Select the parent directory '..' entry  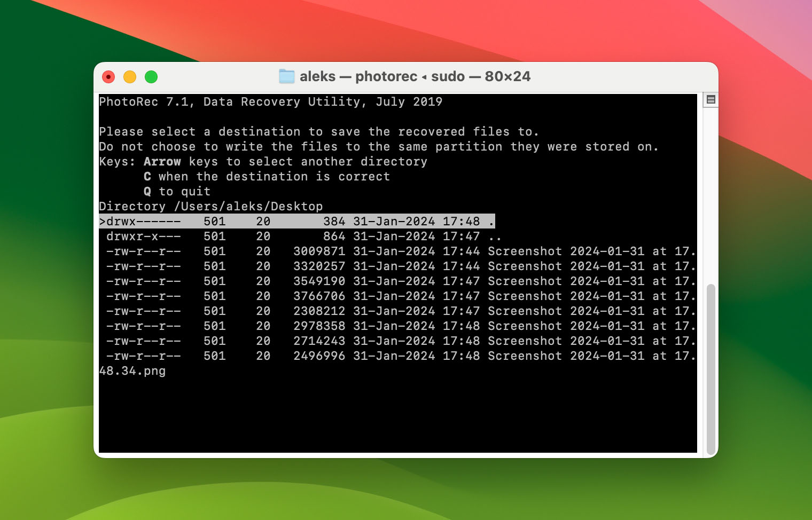300,236
